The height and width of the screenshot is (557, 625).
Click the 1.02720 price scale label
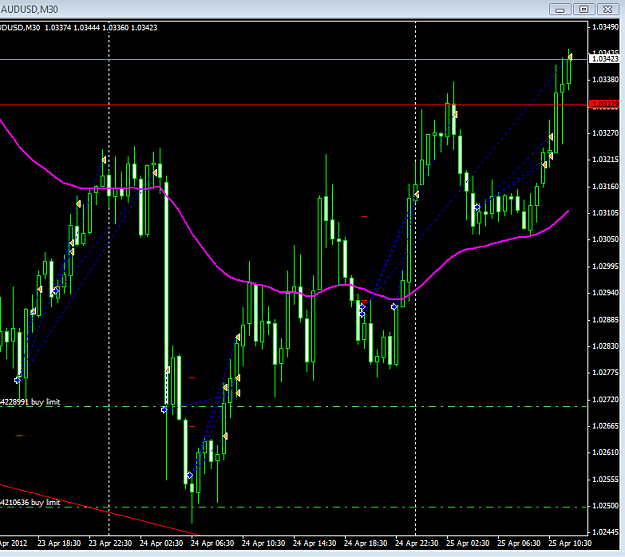tap(605, 400)
